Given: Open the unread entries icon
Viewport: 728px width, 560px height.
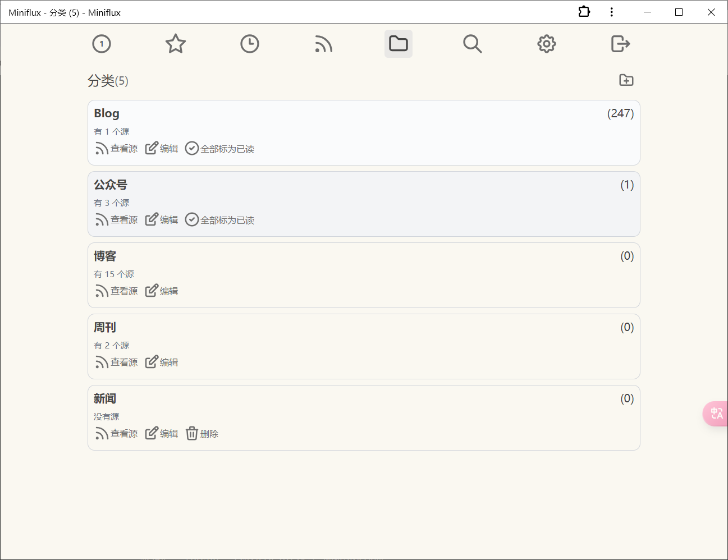Looking at the screenshot, I should coord(102,44).
